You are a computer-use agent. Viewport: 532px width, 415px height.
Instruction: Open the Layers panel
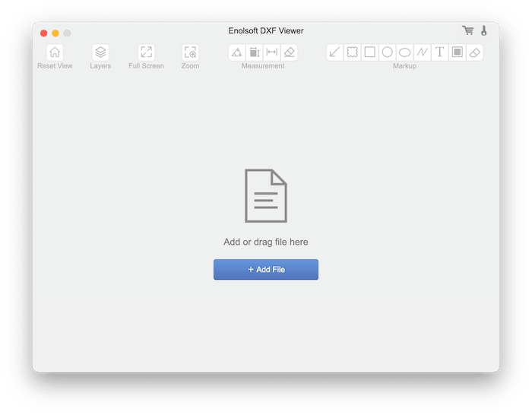tap(100, 52)
